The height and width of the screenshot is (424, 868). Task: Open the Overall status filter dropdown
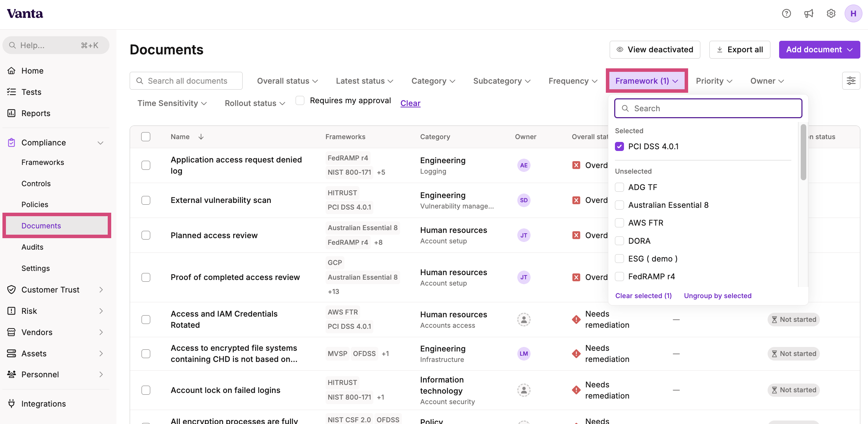click(287, 81)
